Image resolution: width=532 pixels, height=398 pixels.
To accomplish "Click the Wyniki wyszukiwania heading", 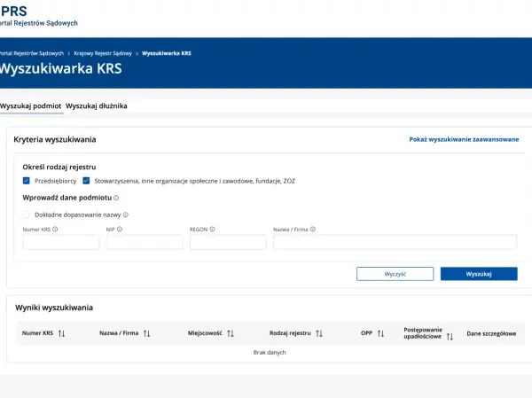I will 54,308.
